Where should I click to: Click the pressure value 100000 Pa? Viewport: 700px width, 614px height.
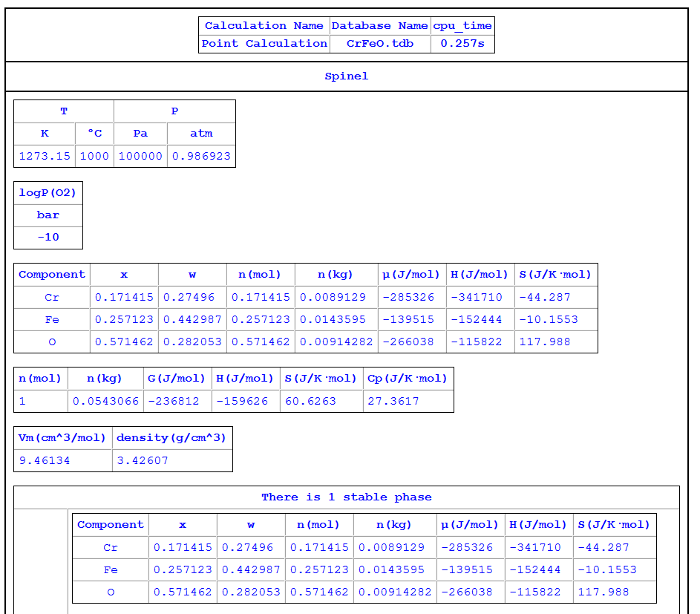(140, 157)
